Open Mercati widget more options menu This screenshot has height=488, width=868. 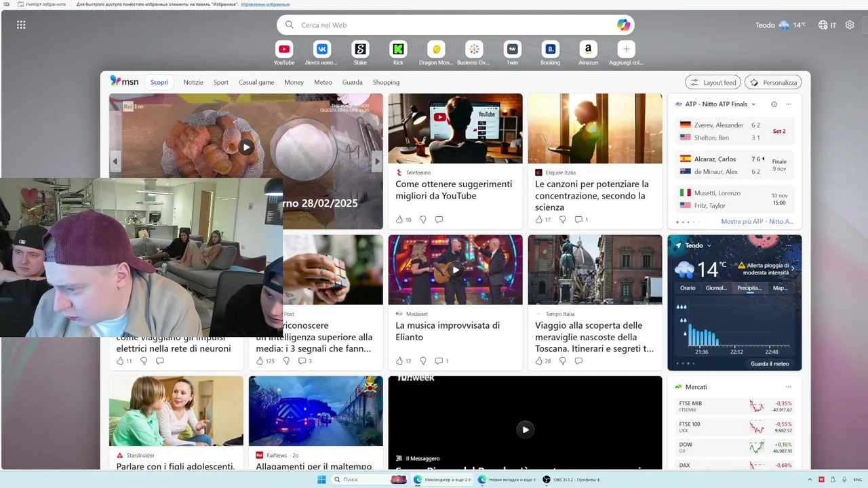tap(788, 387)
